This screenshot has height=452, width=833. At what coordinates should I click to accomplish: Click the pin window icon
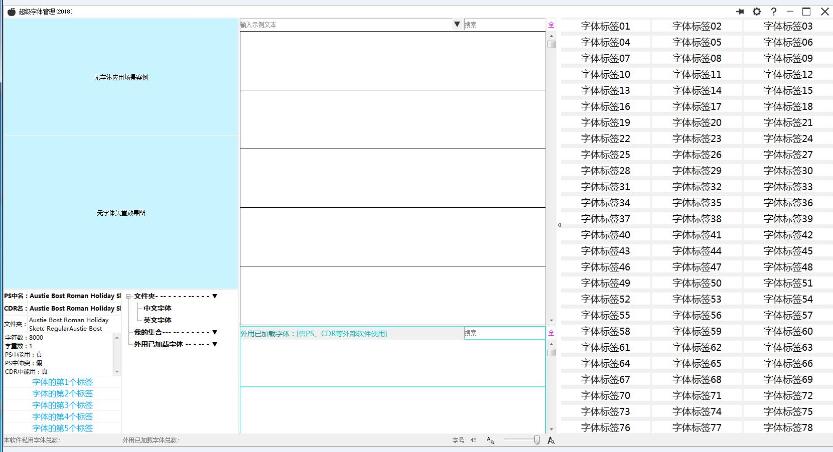740,11
